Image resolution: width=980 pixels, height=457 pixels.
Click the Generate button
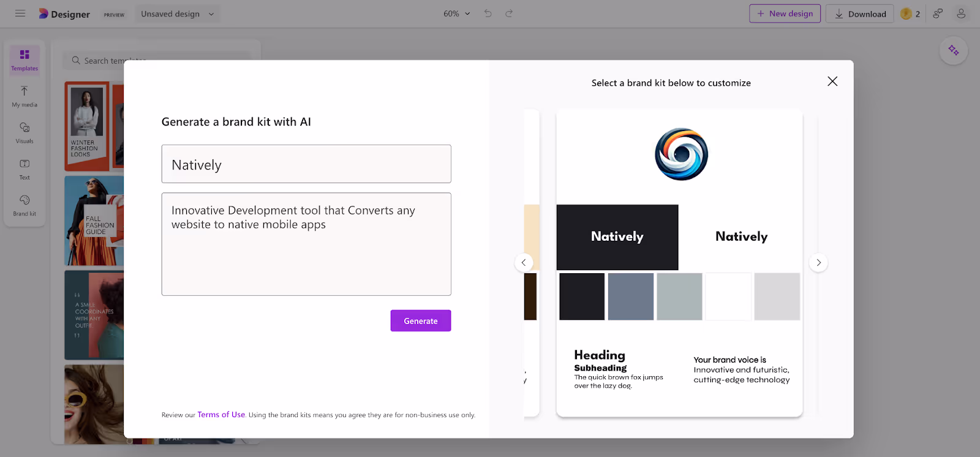(x=421, y=321)
